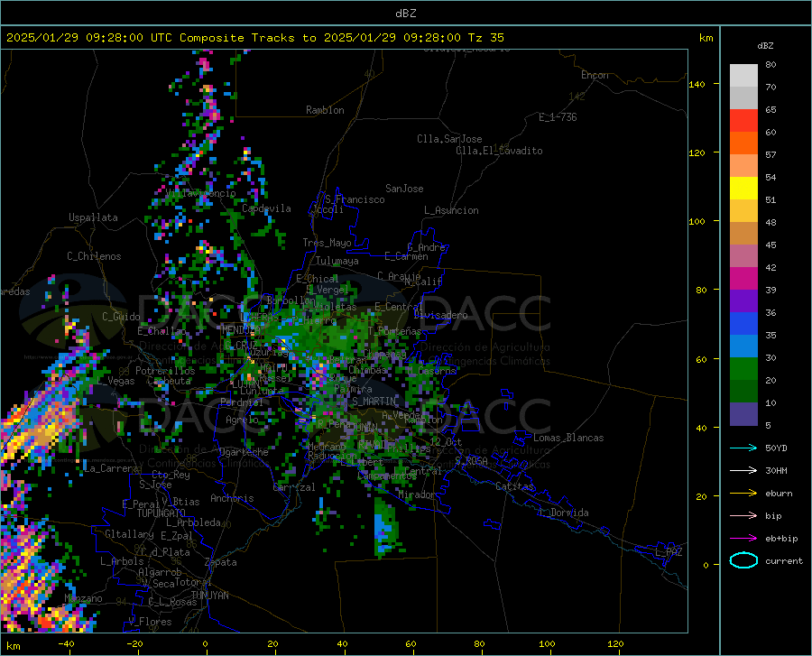Click the cyan 'current' ellipse in legend

coord(743,560)
